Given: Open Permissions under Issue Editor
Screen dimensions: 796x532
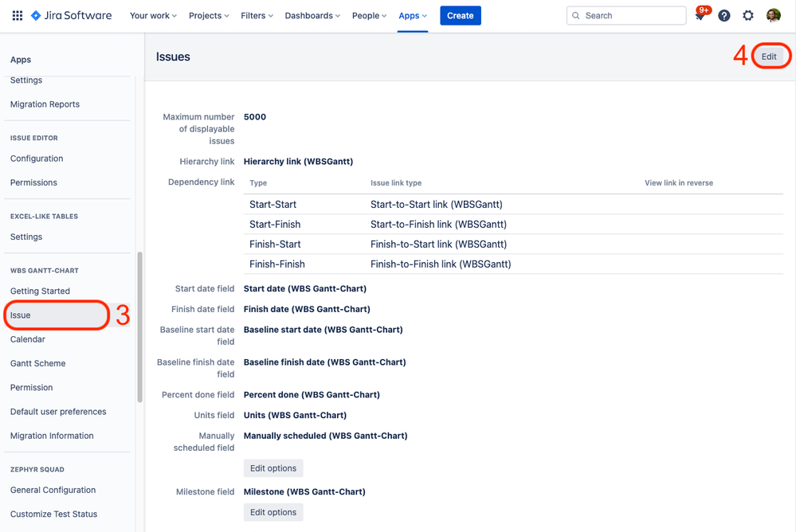Looking at the screenshot, I should 33,182.
